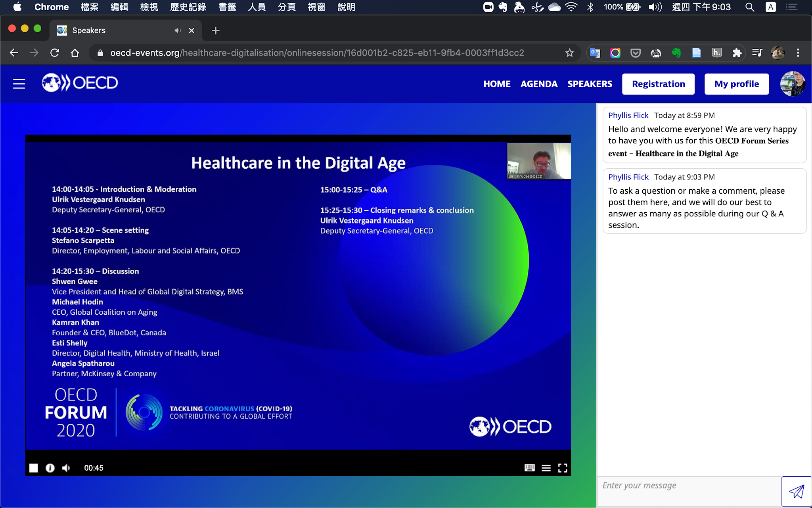Image resolution: width=812 pixels, height=508 pixels.
Task: Send chat message with paper plane icon
Action: click(796, 491)
